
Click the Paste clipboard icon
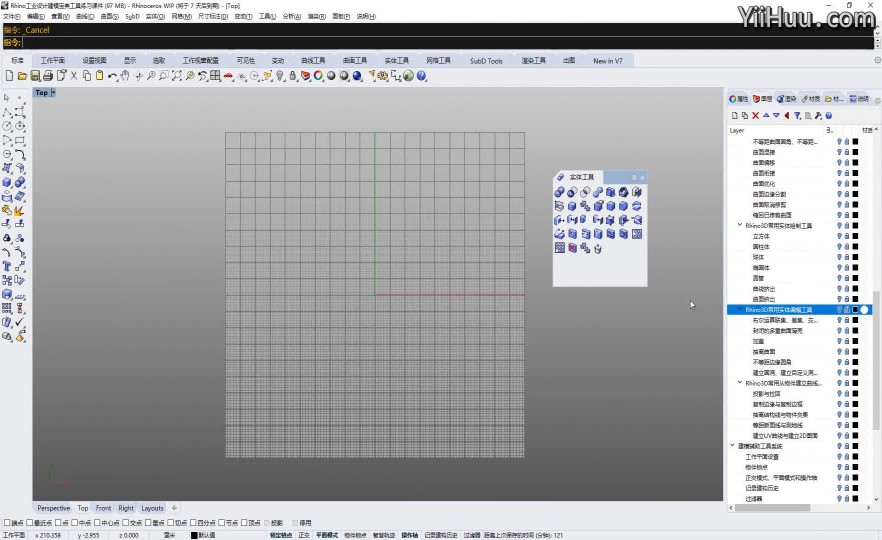[x=99, y=75]
